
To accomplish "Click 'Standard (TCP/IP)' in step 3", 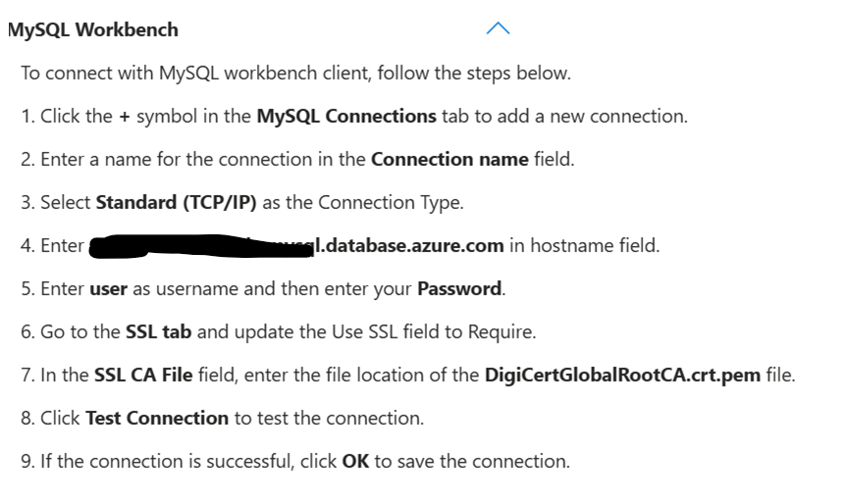I will (x=176, y=203).
